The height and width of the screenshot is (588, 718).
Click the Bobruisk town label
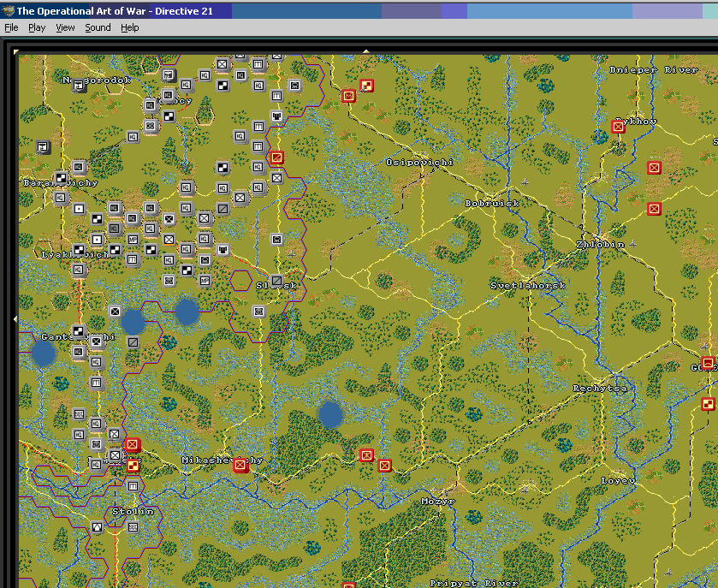(492, 204)
